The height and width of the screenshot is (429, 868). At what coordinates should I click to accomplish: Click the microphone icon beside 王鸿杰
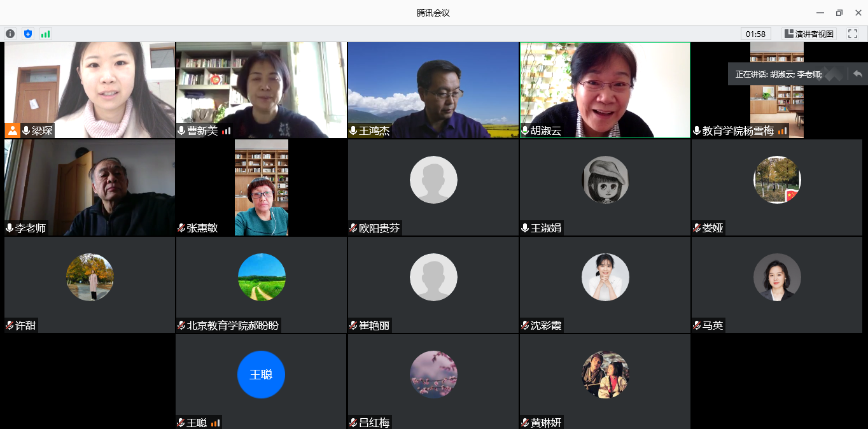353,130
